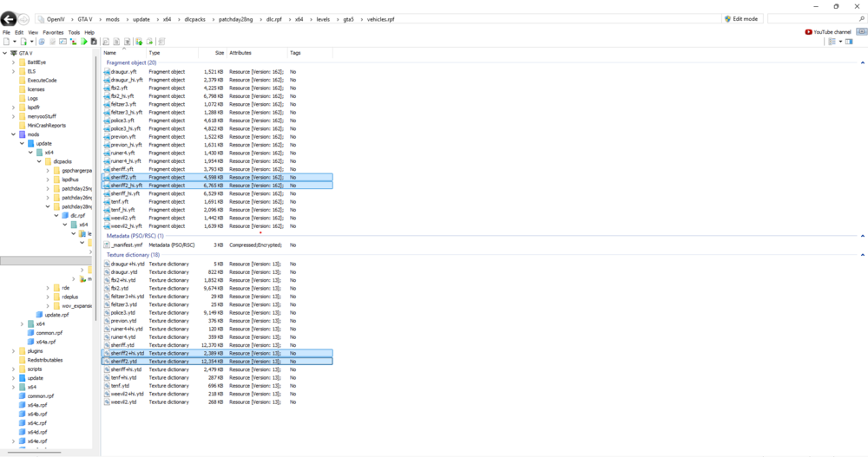Select the weevil2.ytd file
Viewport: 868px width, 457px height.
pos(217,402)
